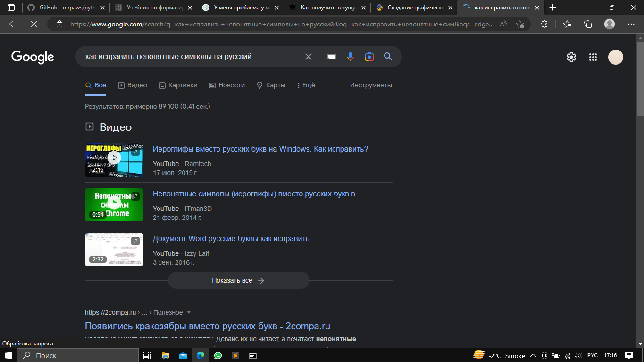
Task: Open the Command Prompt taskbar icon
Action: tap(253, 355)
